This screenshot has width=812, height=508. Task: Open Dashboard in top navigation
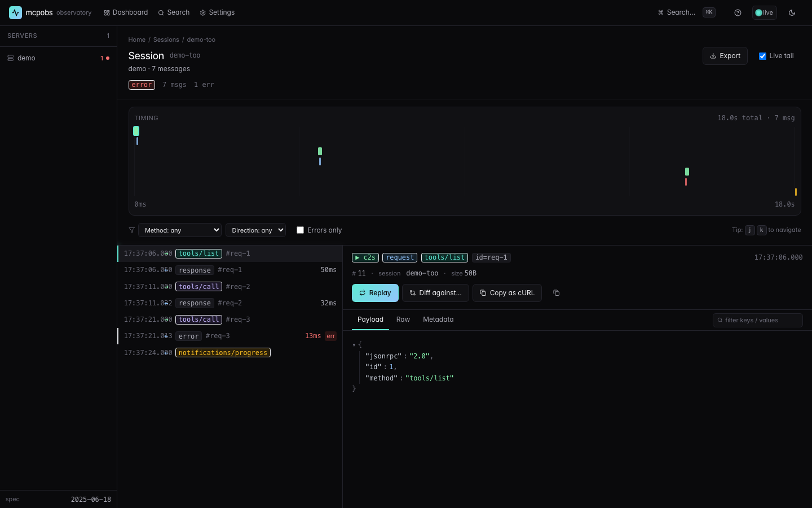point(126,12)
